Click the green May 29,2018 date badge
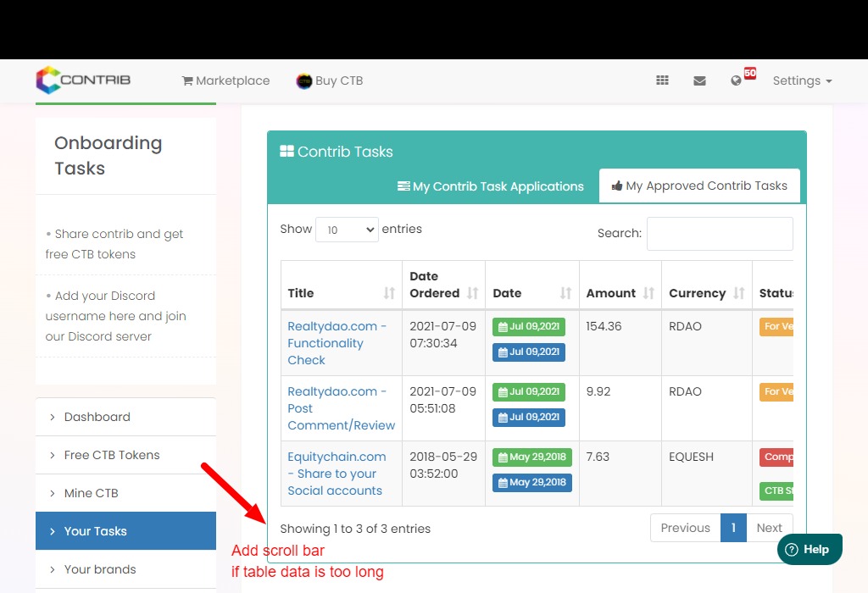This screenshot has height=593, width=868. (532, 457)
